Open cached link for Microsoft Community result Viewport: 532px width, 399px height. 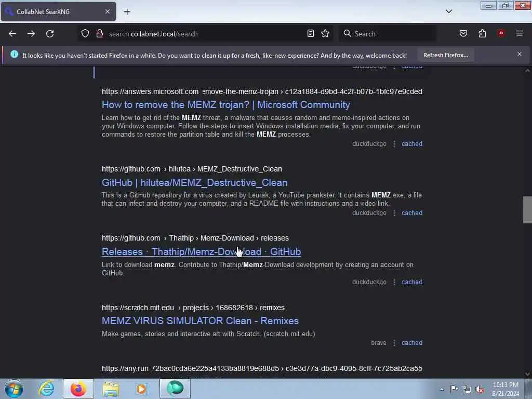pos(412,144)
